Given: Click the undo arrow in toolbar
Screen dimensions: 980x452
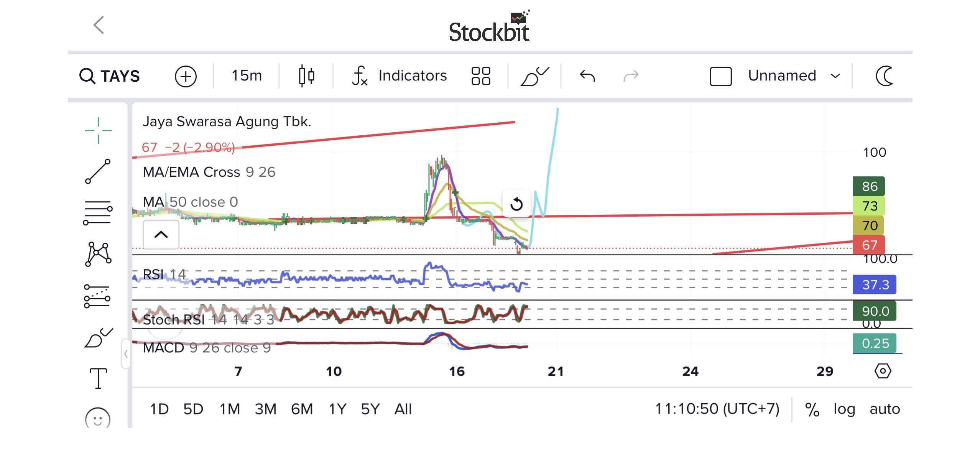Looking at the screenshot, I should coord(587,76).
